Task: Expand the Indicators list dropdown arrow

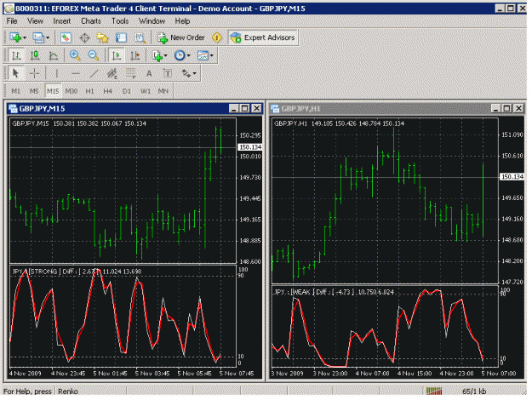Action: point(166,55)
